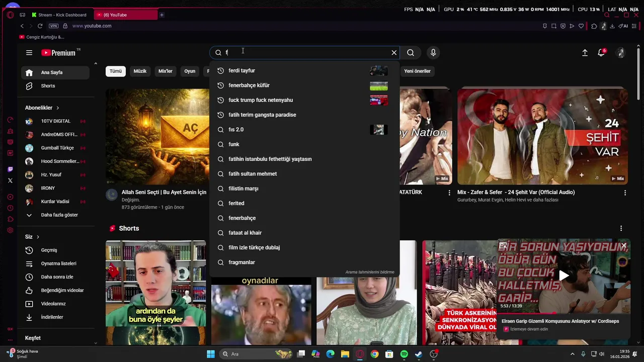Open the browser downloads icon
Image resolution: width=644 pixels, height=362 pixels.
tap(612, 26)
